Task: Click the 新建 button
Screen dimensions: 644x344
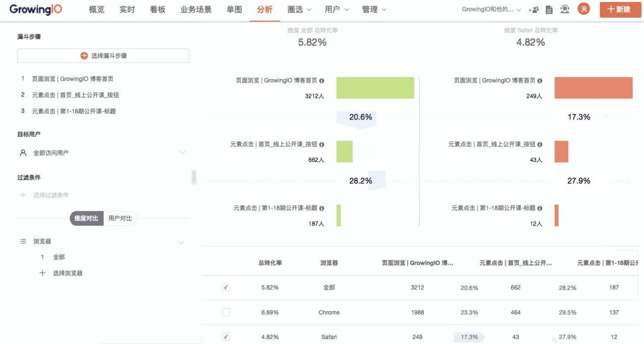Action: click(x=620, y=10)
